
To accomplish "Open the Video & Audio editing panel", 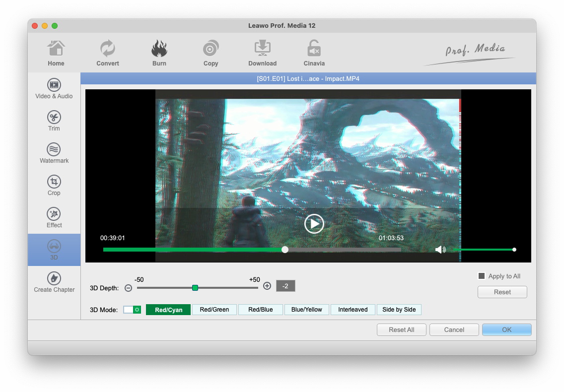I will coord(54,88).
